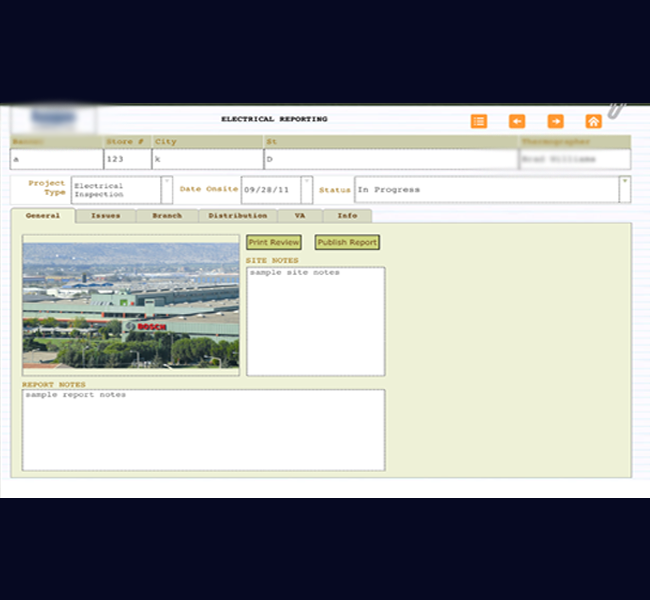650x600 pixels.
Task: Go to previous record with left arrow
Action: [x=517, y=121]
